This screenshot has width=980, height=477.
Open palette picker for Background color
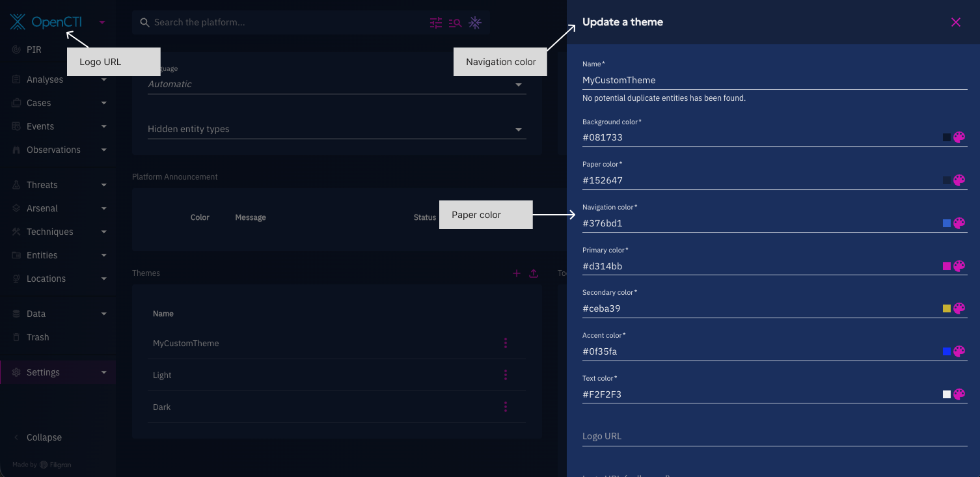(959, 137)
